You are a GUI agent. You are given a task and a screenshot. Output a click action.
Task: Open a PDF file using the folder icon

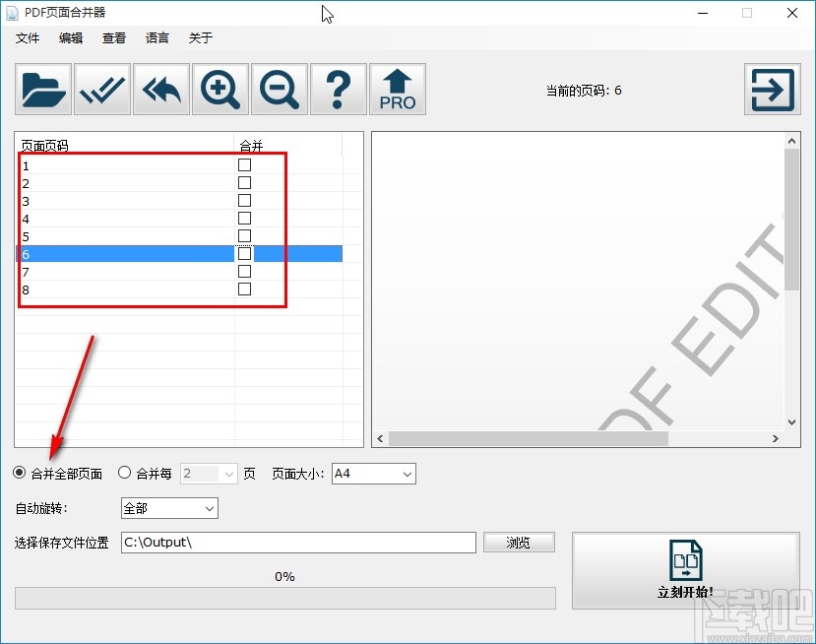(x=41, y=89)
